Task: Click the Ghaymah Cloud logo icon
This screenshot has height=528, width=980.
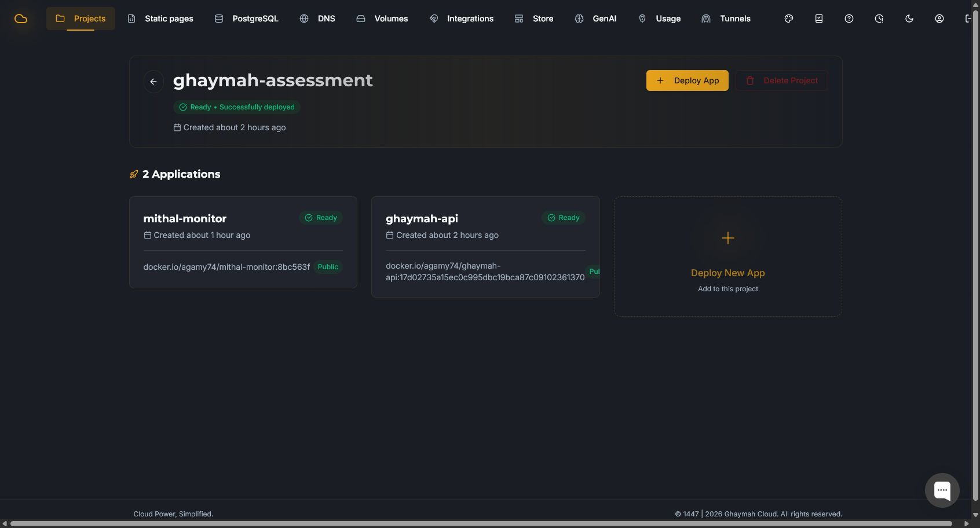Action: (x=21, y=19)
